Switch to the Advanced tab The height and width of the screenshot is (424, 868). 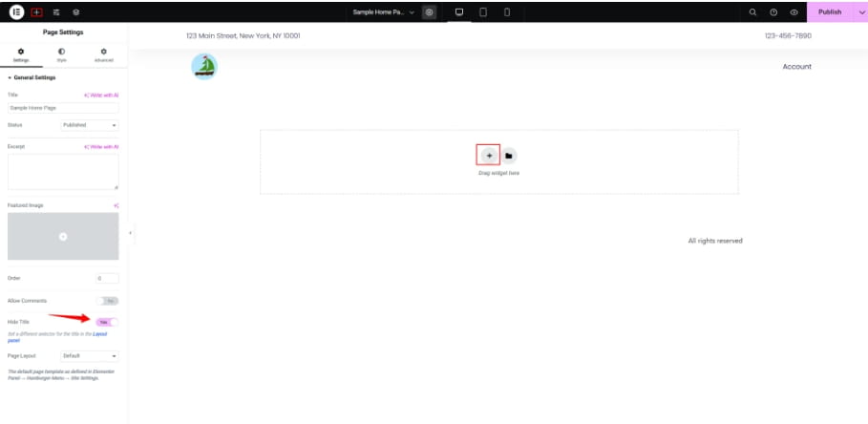coord(103,54)
